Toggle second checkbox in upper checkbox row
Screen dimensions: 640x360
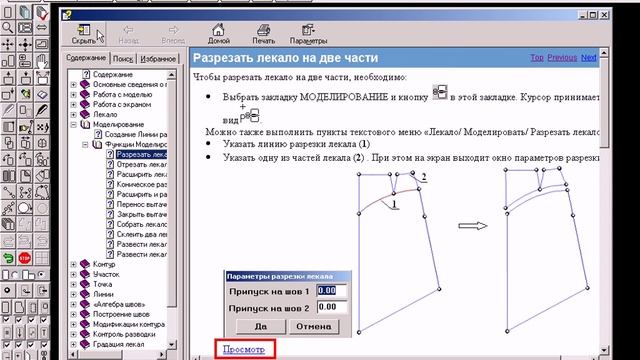(x=19, y=320)
